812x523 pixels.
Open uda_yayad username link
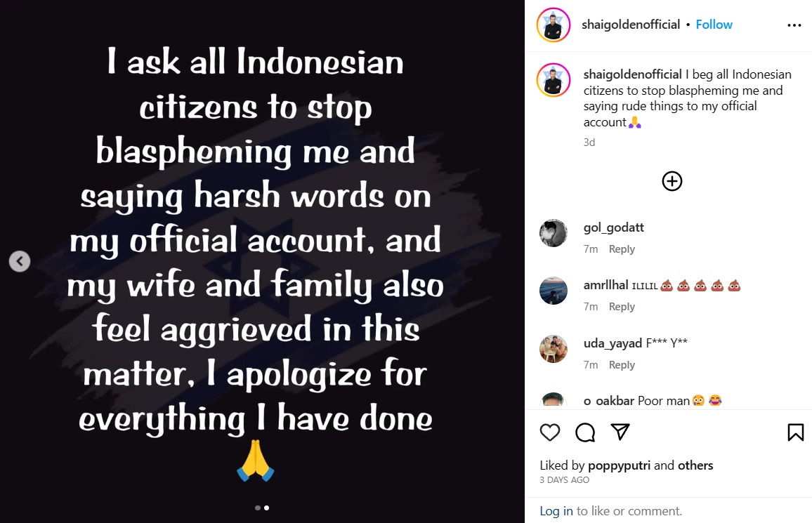613,343
